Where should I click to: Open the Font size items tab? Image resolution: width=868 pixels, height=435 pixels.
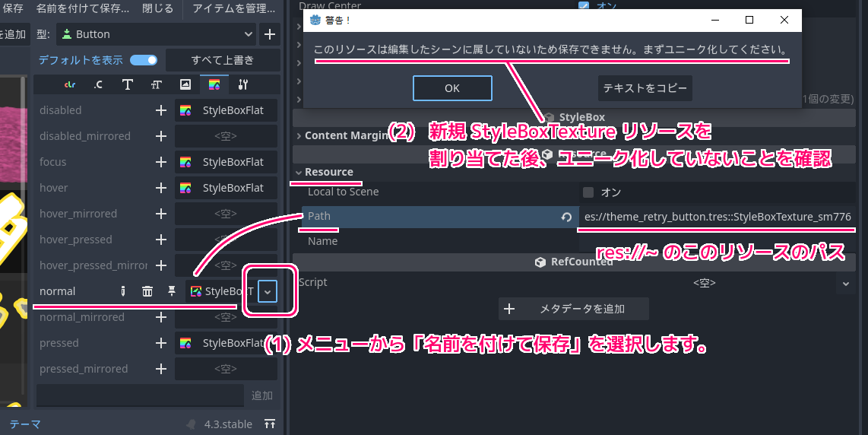click(x=156, y=84)
